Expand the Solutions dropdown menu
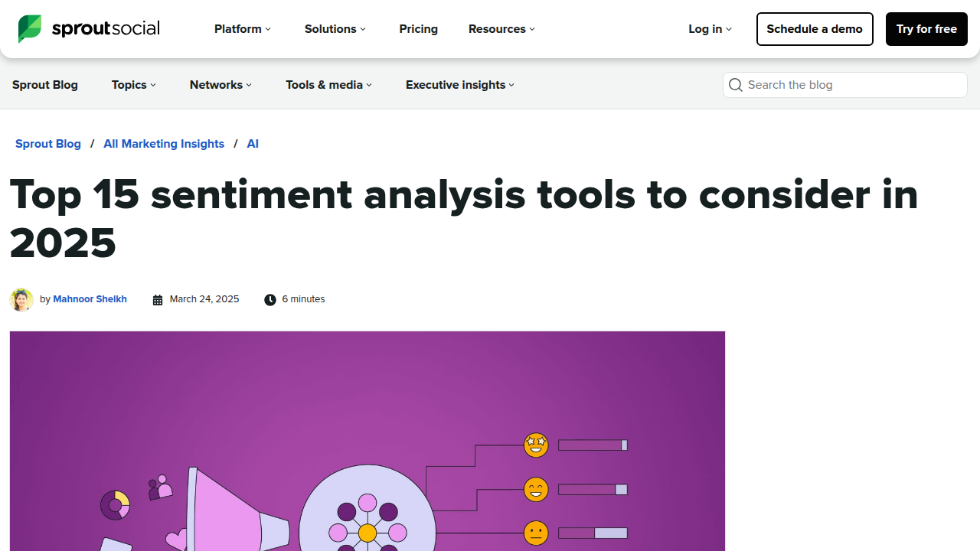Viewport: 980px width, 551px height. click(335, 29)
